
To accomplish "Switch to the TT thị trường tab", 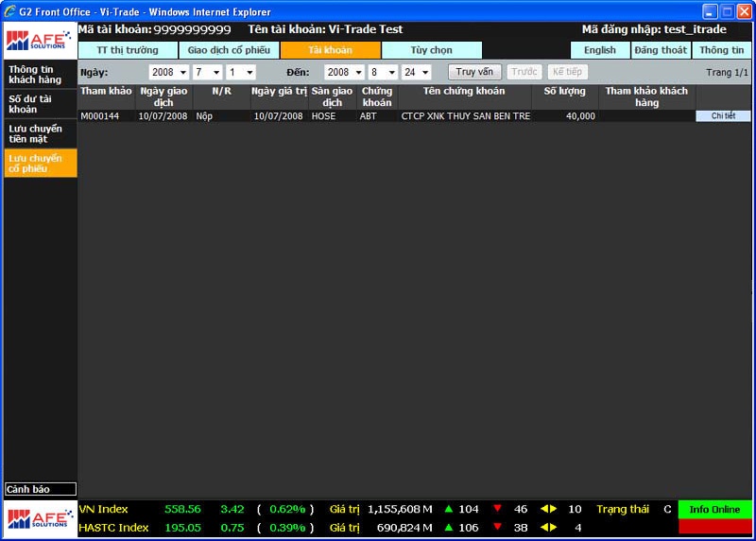I will pyautogui.click(x=128, y=50).
